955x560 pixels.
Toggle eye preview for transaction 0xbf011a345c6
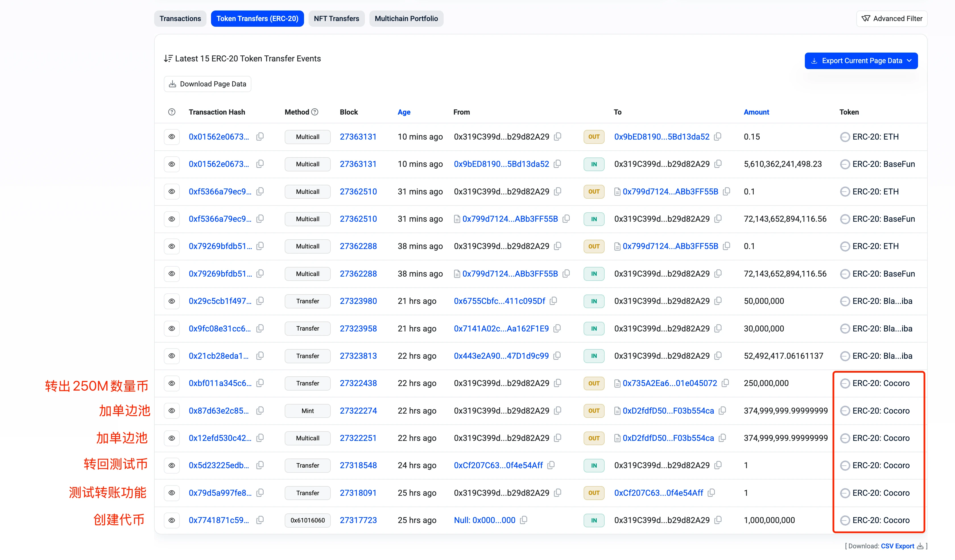[x=172, y=383]
